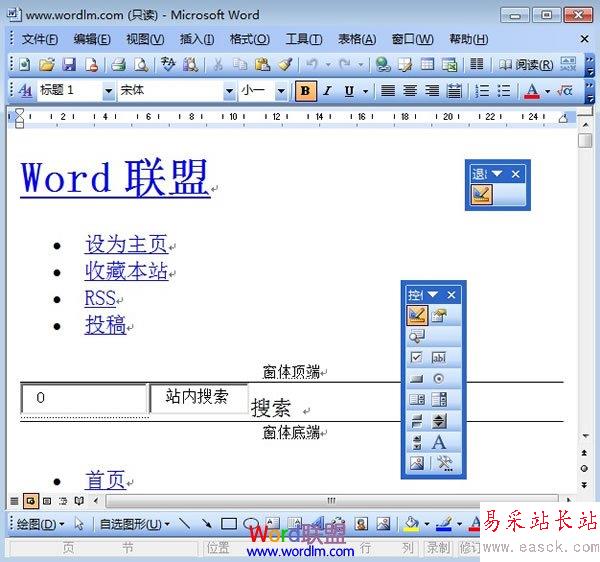Image resolution: width=600 pixels, height=562 pixels.
Task: Open 视图(V) menu
Action: click(145, 39)
